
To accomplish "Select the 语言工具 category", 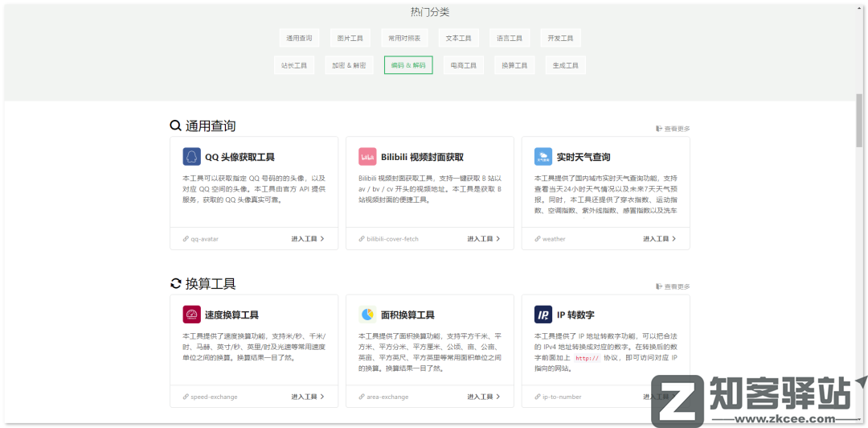I will [x=510, y=39].
